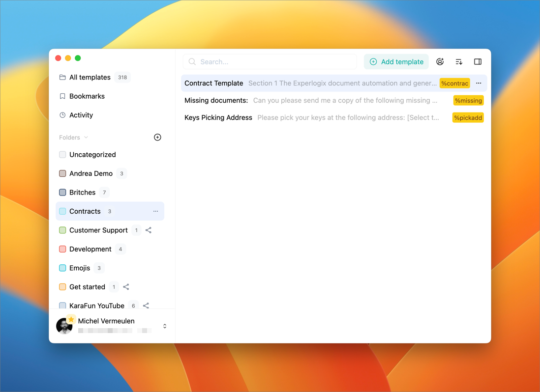540x392 pixels.
Task: Open the Missing documents template
Action: pyautogui.click(x=215, y=100)
